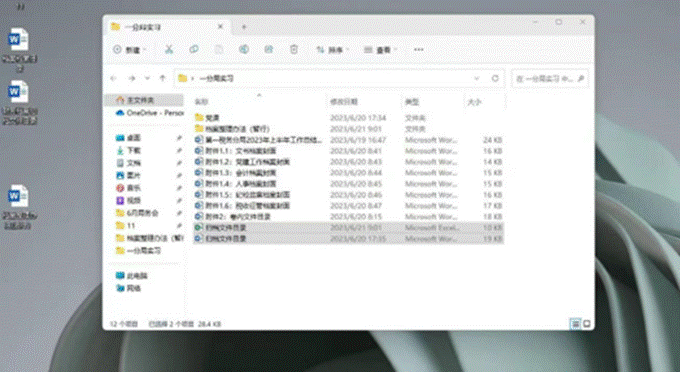Click the Back navigation arrow

coord(114,78)
